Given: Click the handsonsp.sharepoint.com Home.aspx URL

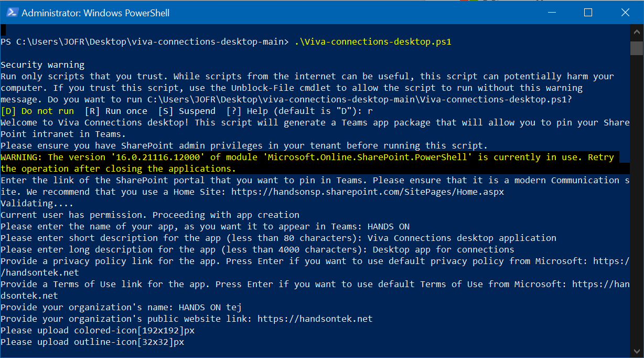Looking at the screenshot, I should [x=367, y=192].
